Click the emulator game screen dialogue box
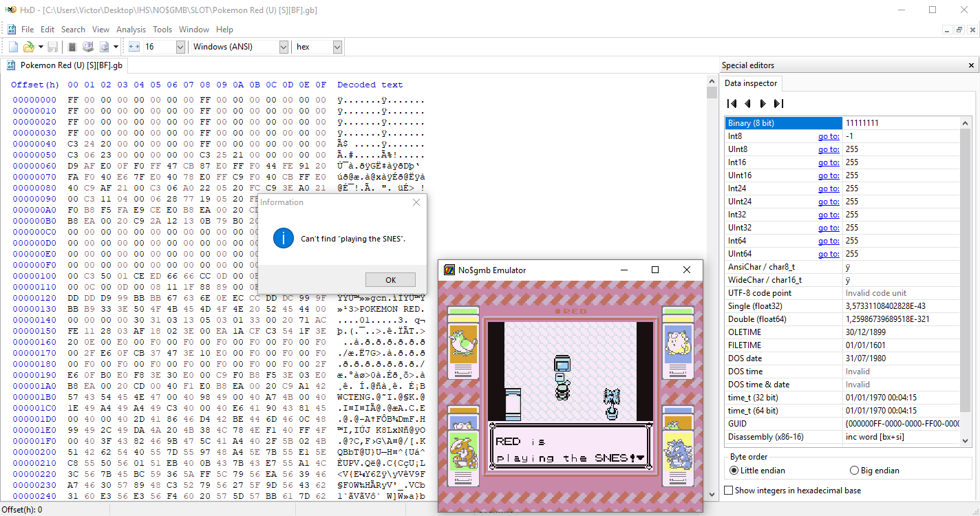 click(x=570, y=449)
